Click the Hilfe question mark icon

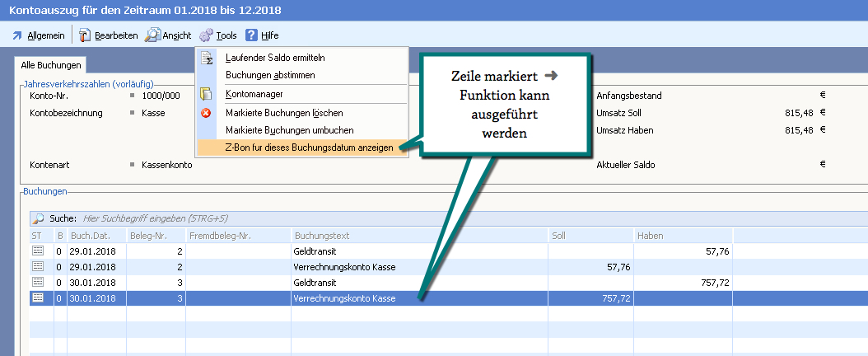click(251, 35)
